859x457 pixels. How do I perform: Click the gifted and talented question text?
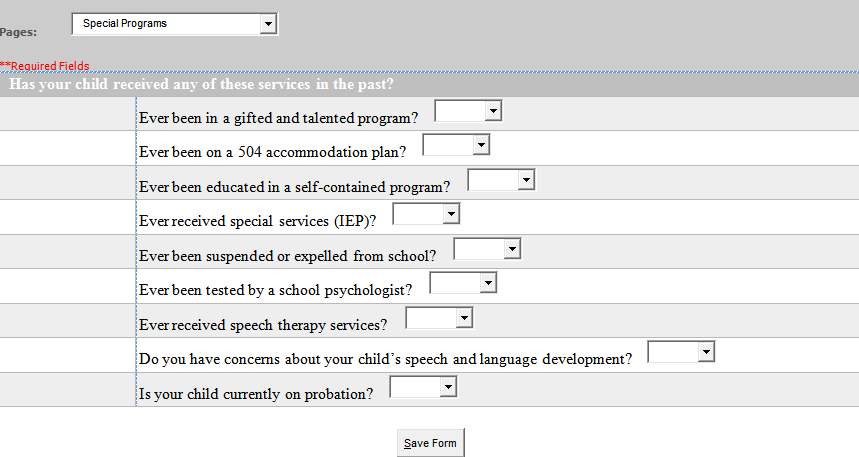[278, 118]
